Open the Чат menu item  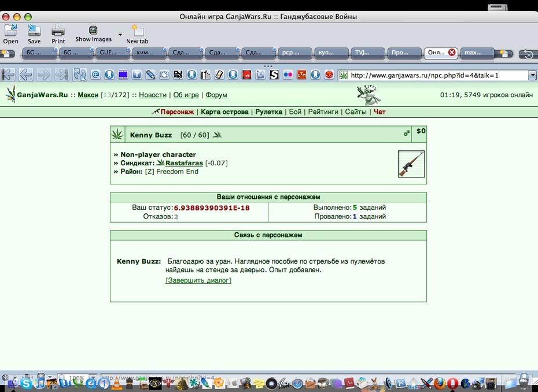pos(379,112)
